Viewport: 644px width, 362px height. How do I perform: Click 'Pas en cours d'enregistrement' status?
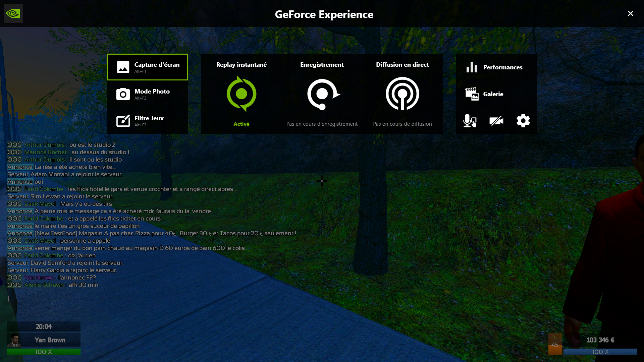[x=322, y=124]
